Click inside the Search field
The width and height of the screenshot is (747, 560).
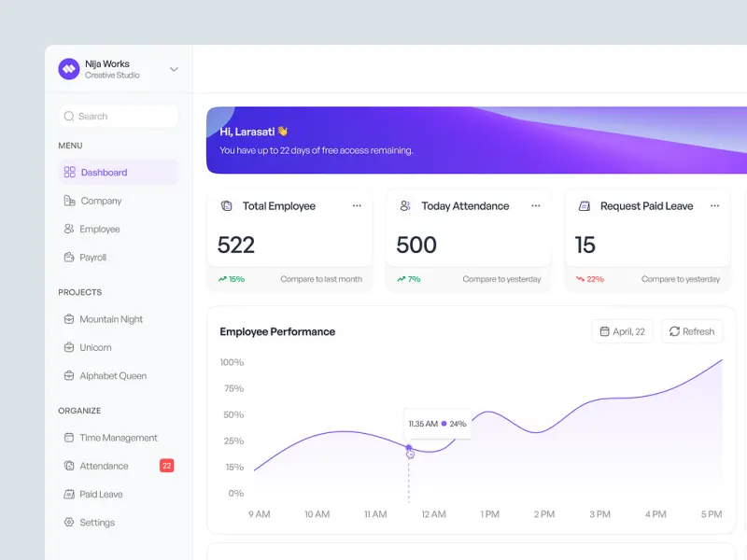(x=117, y=116)
